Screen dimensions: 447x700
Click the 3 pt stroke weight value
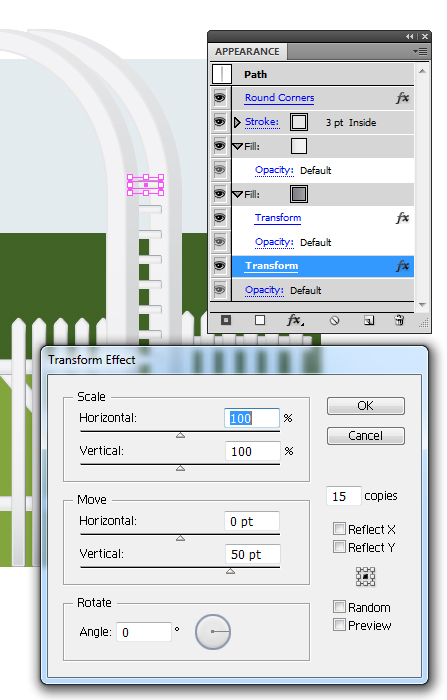334,122
